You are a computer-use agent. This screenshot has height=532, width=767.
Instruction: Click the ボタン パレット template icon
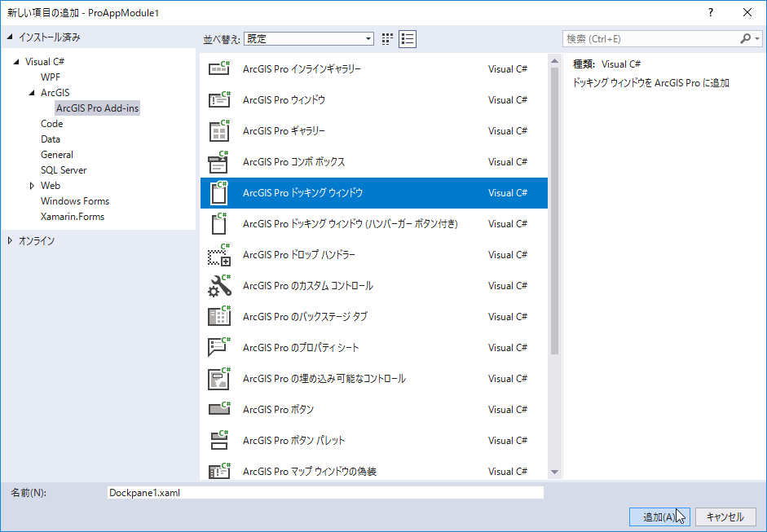click(x=219, y=441)
